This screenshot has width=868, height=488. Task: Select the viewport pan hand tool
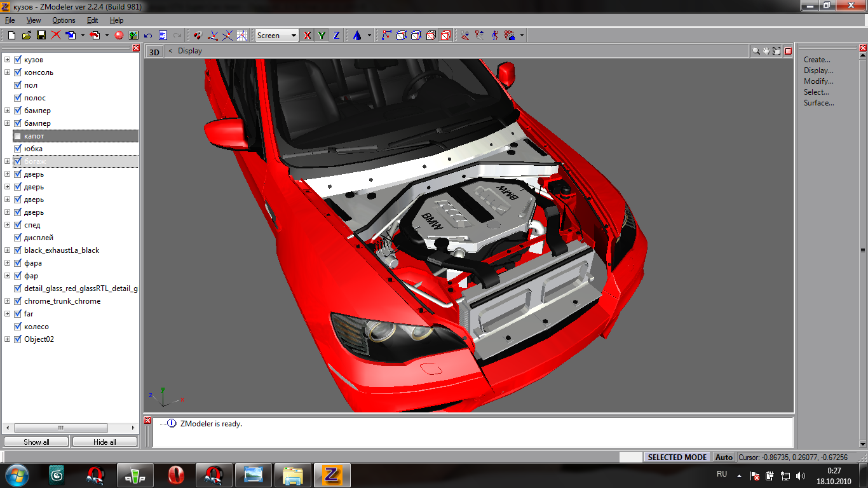766,51
